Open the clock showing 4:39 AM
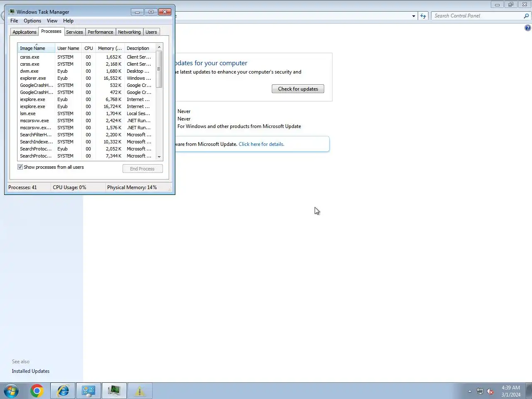 tap(511, 391)
